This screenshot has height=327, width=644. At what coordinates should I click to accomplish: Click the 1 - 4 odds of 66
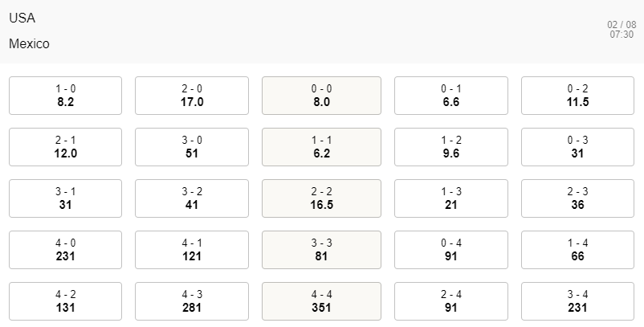(x=577, y=250)
